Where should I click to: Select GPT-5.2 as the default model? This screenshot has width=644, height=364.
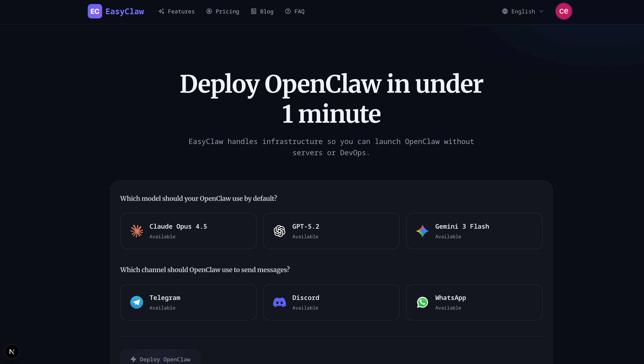tap(331, 231)
